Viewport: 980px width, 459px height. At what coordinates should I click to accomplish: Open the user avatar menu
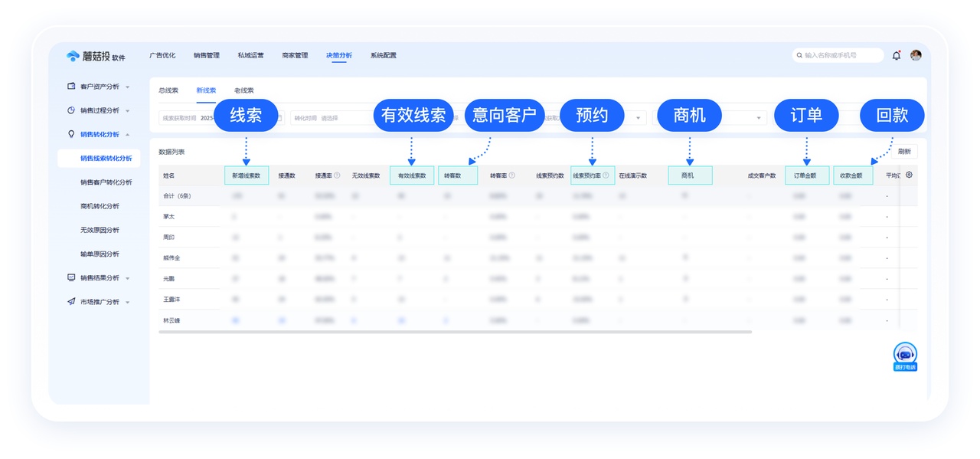(x=916, y=54)
